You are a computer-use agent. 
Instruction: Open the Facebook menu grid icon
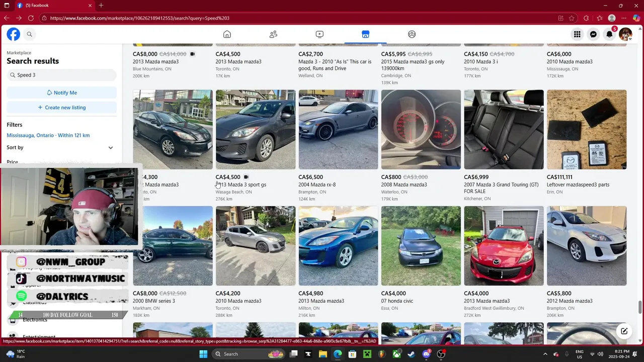[577, 34]
